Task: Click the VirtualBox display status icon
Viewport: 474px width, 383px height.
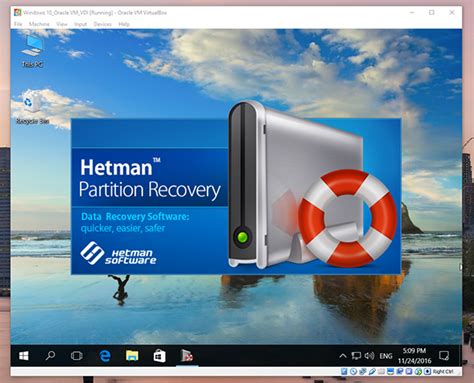Action: point(390,371)
